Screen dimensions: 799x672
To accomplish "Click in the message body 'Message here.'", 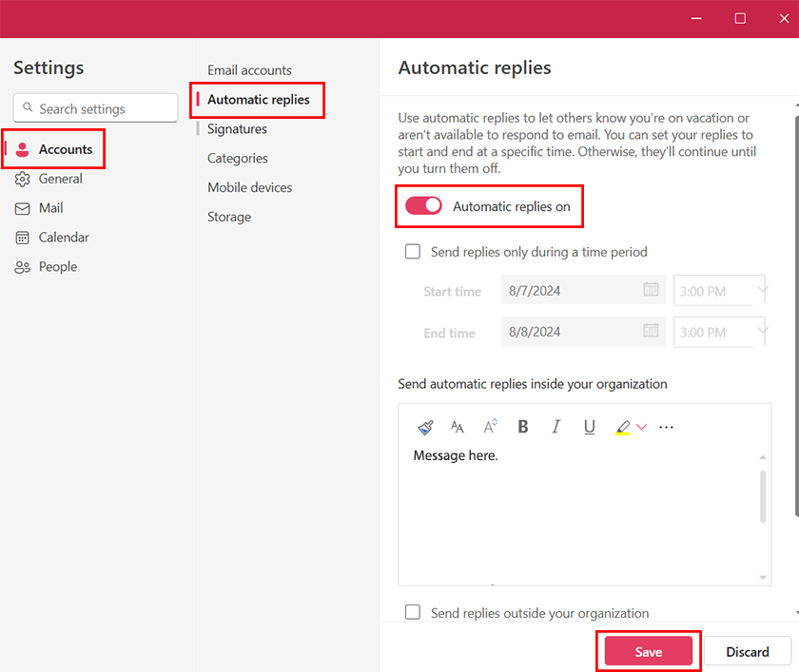I will 455,455.
